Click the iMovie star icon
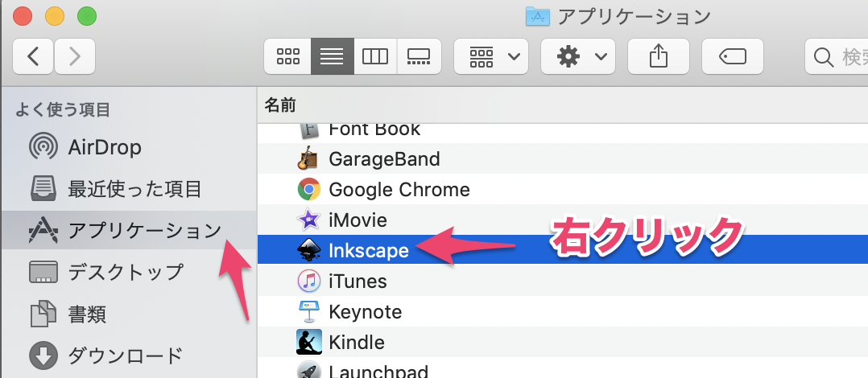This screenshot has width=868, height=378. tap(309, 220)
